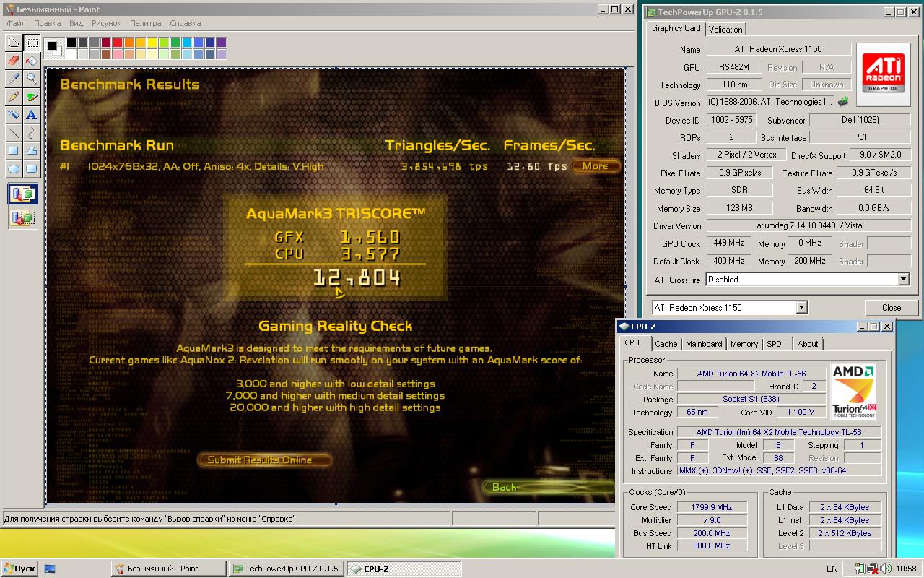
Task: Switch to TechPowerUp GPU-Z taskbar button
Action: tap(286, 569)
